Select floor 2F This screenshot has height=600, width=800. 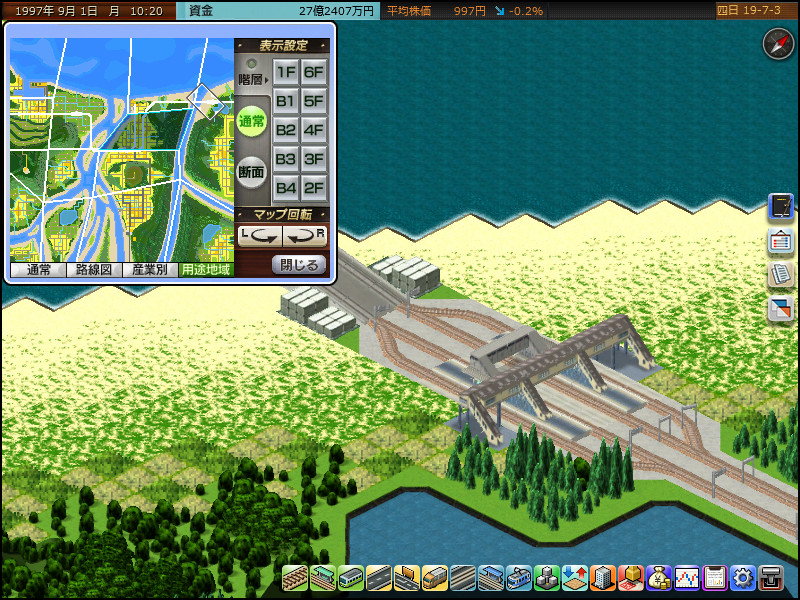[x=313, y=188]
